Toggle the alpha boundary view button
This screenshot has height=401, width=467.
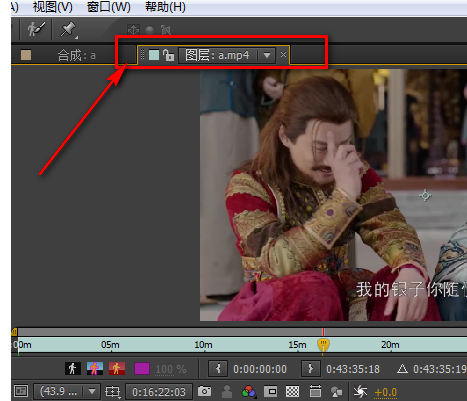click(95, 369)
